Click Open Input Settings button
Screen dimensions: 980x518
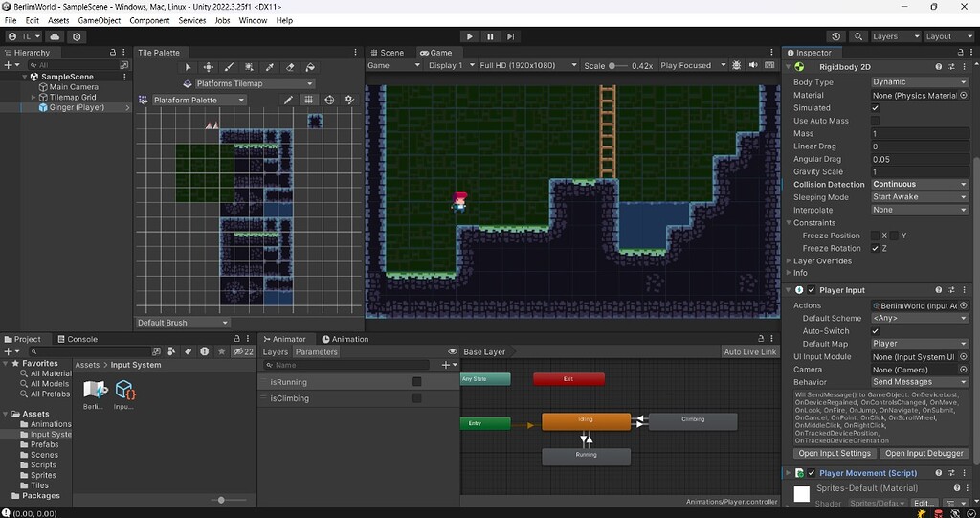click(835, 453)
